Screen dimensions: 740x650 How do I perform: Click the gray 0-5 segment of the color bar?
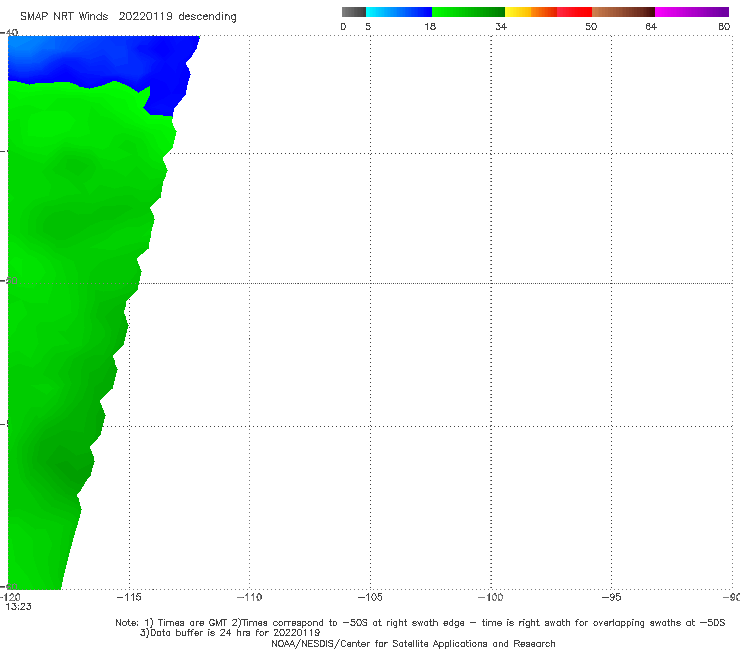[353, 12]
